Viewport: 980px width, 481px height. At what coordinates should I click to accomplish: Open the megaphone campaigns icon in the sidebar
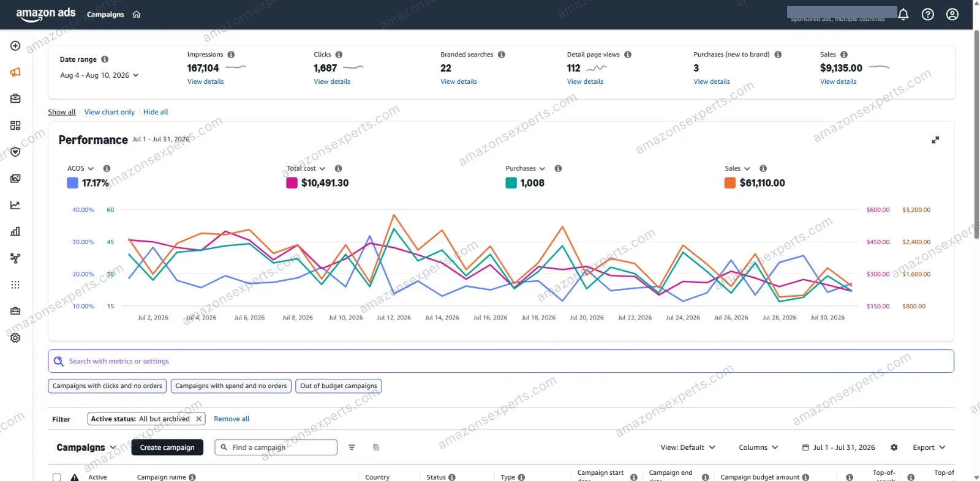coord(15,72)
